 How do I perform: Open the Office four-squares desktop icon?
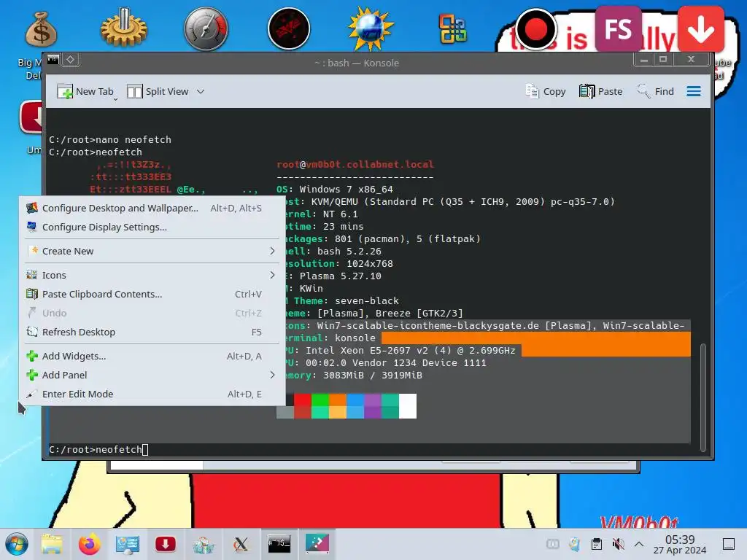(x=452, y=29)
